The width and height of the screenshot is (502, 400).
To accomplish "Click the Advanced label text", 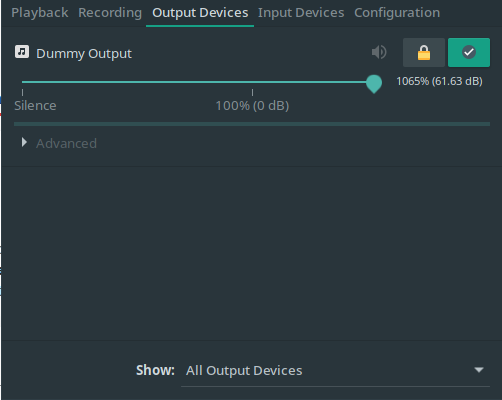I will [66, 144].
